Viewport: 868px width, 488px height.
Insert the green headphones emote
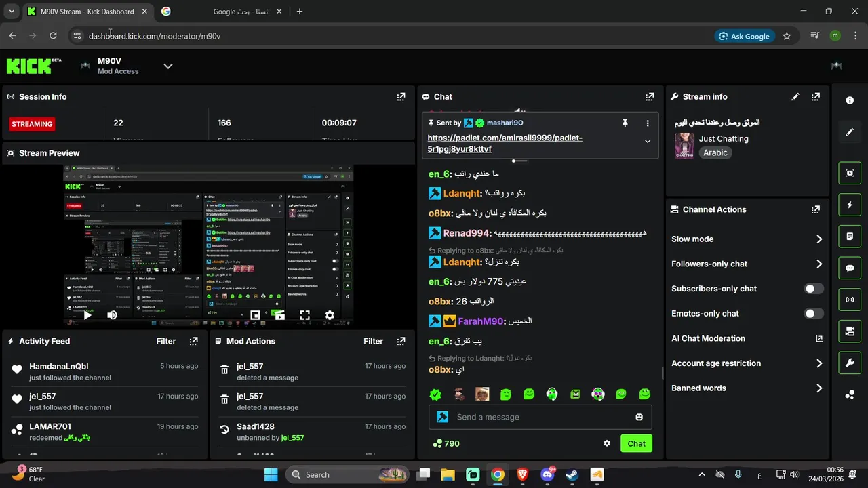pos(552,394)
